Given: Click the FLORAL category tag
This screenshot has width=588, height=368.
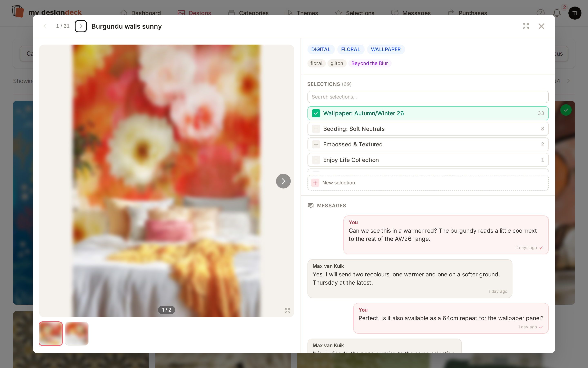Looking at the screenshot, I should [x=350, y=49].
